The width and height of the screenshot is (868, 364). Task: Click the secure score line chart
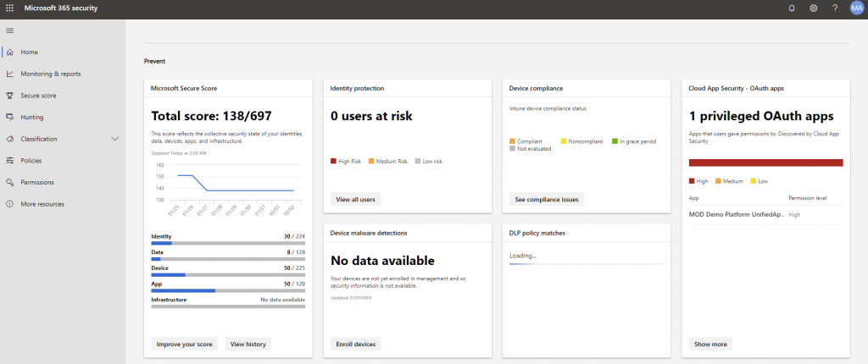coord(228,188)
